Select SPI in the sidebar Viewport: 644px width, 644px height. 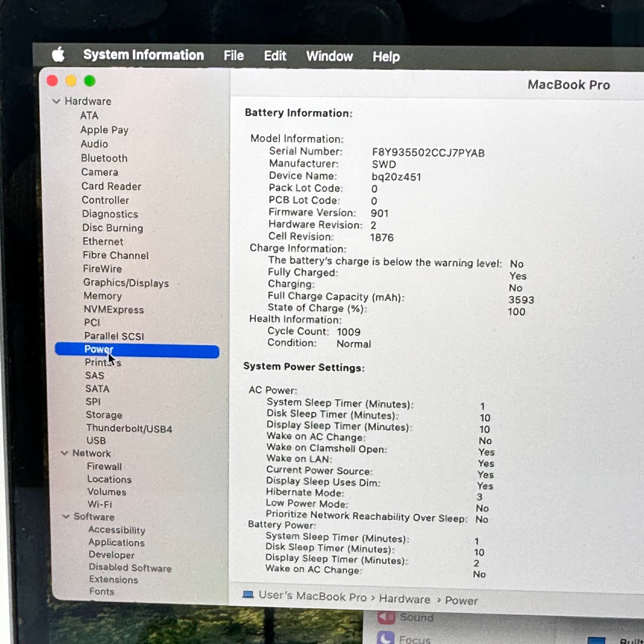click(93, 402)
